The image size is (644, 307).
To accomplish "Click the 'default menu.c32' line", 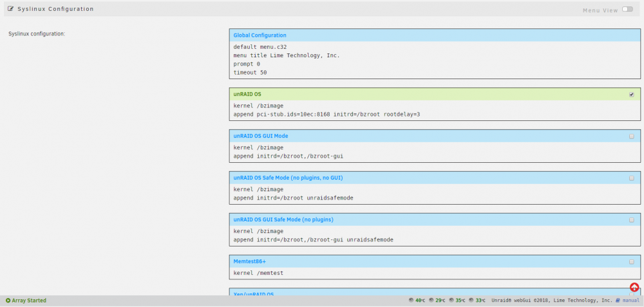I will (260, 47).
